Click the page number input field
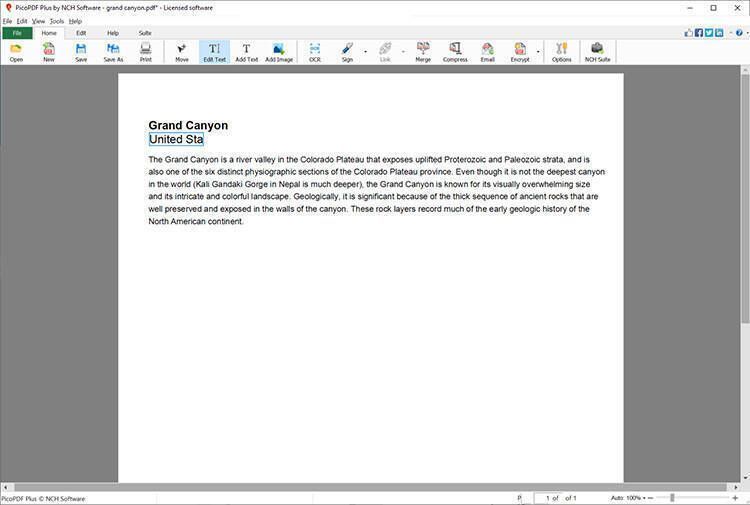750x505 pixels. (548, 498)
